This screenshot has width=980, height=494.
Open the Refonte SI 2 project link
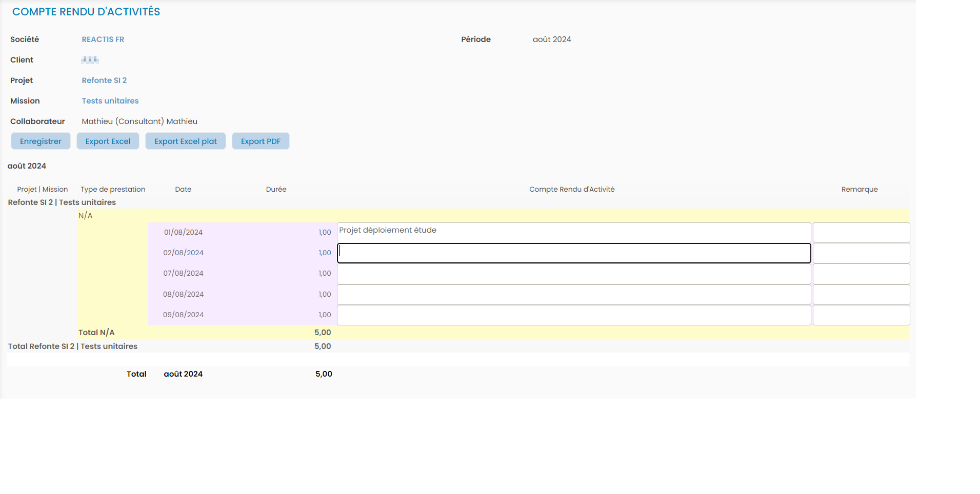104,80
